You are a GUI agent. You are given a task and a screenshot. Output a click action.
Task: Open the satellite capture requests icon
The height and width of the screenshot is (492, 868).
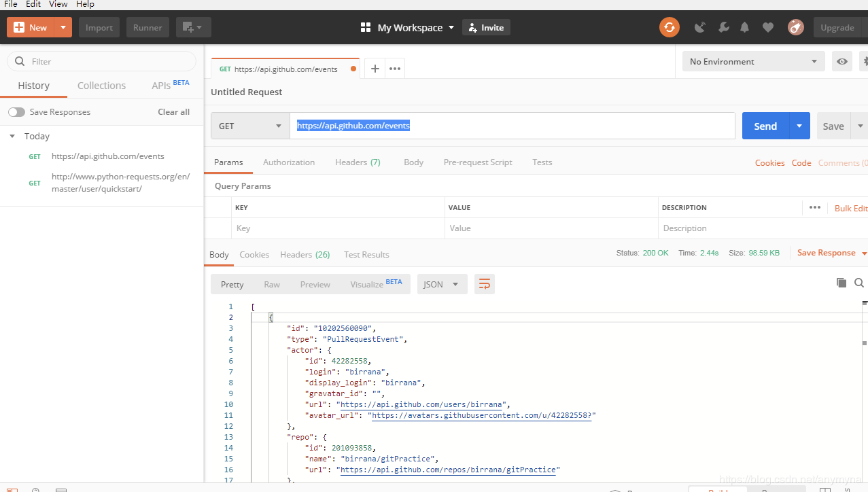click(700, 27)
